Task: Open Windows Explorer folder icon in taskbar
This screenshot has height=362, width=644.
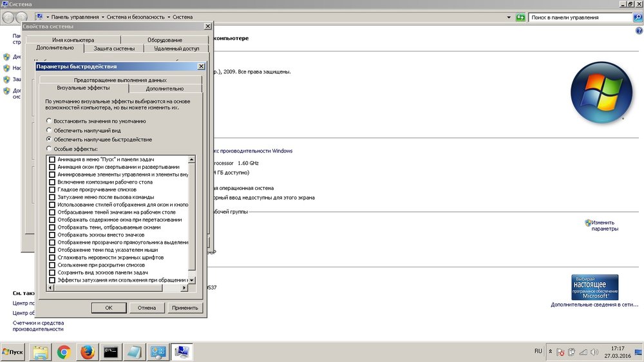Action: pyautogui.click(x=40, y=352)
